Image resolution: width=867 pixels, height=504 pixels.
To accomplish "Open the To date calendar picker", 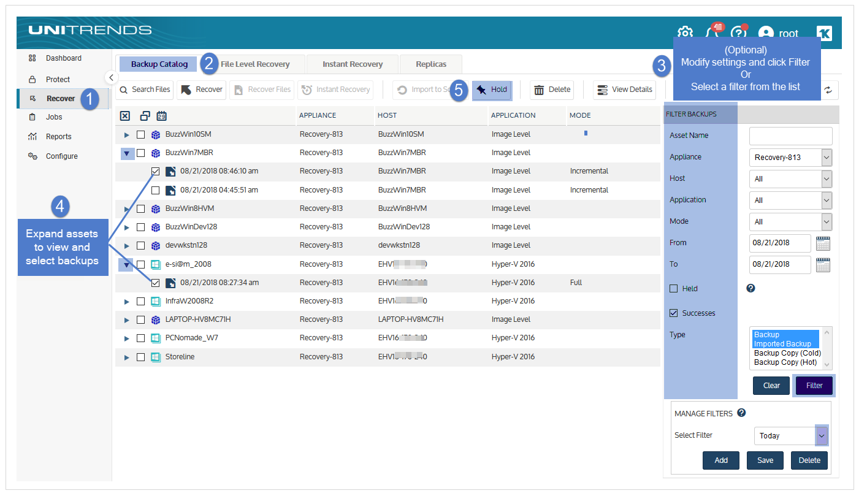I will coord(823,265).
